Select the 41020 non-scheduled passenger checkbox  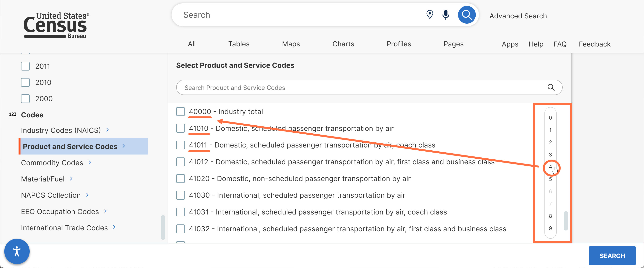click(180, 179)
